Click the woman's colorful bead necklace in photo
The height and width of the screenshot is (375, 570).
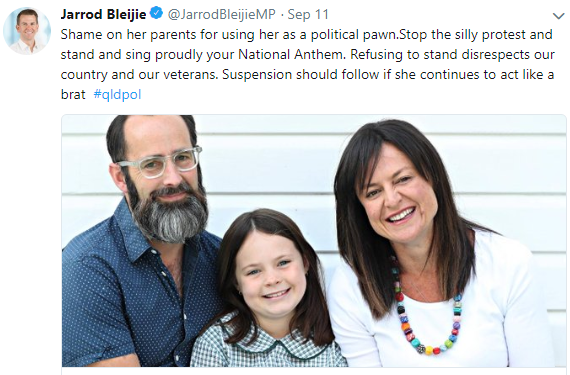pos(426,307)
